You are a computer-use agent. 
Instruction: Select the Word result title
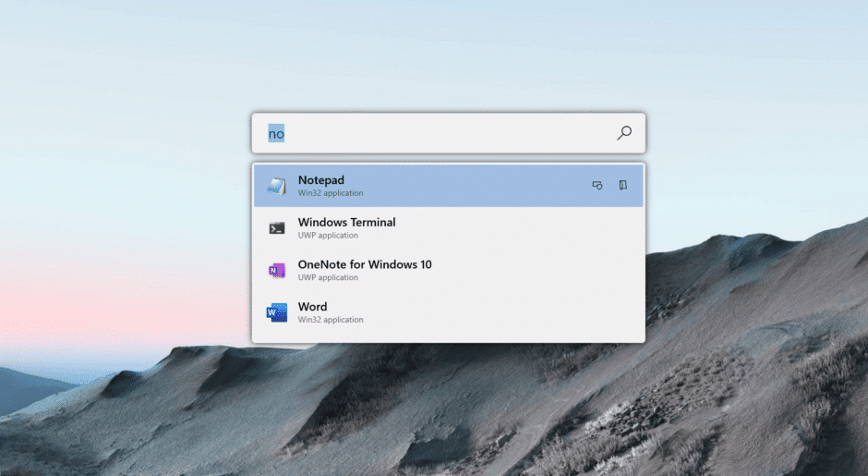tap(312, 307)
